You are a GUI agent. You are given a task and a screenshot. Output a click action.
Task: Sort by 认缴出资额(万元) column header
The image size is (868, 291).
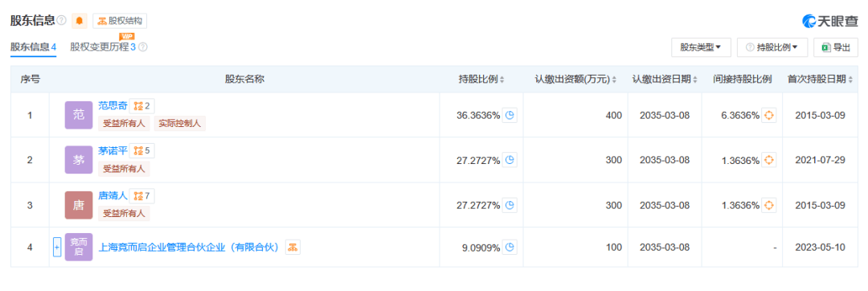click(x=575, y=80)
